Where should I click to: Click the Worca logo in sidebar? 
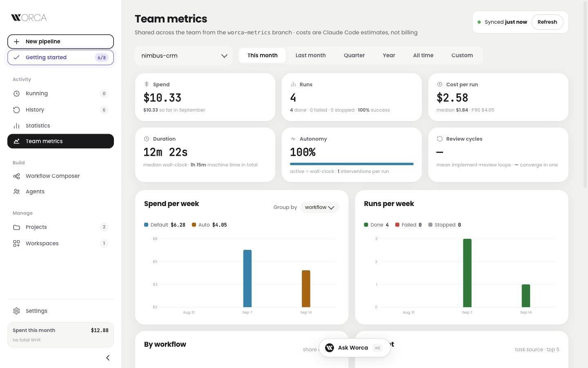(29, 18)
